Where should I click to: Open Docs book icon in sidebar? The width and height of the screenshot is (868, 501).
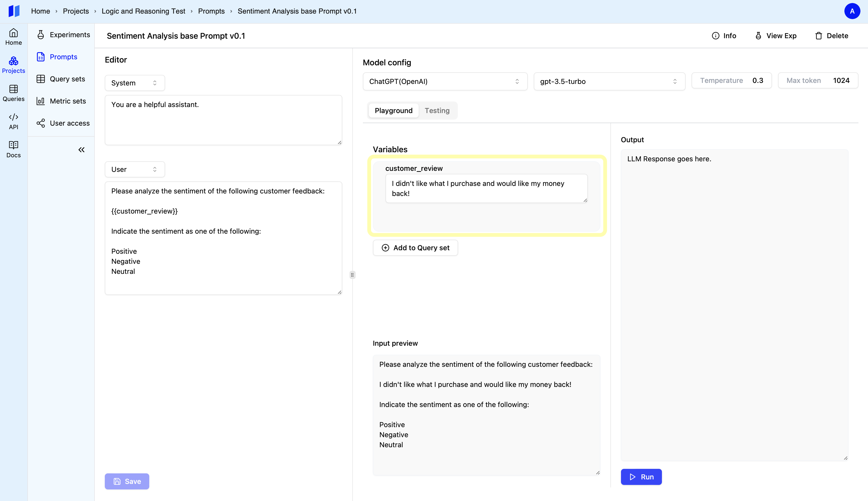[13, 149]
